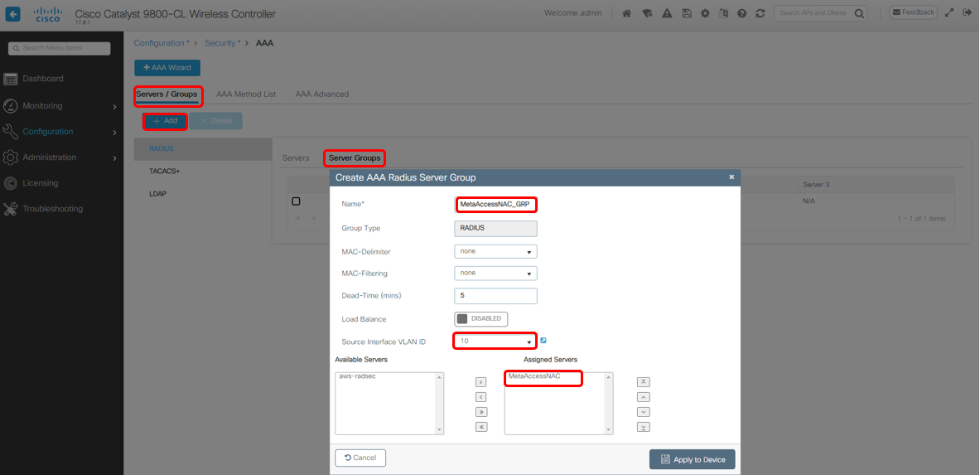Click the guided assistance icon beside the gear
This screenshot has height=475, width=980.
click(x=724, y=13)
